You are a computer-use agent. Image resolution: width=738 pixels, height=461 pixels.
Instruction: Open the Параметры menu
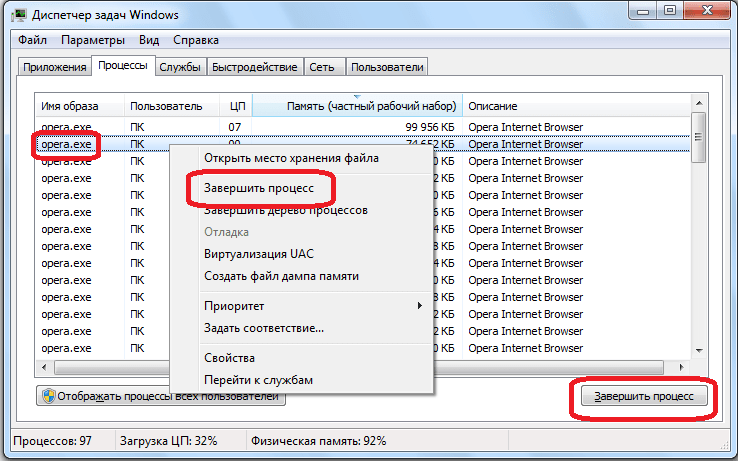[93, 40]
